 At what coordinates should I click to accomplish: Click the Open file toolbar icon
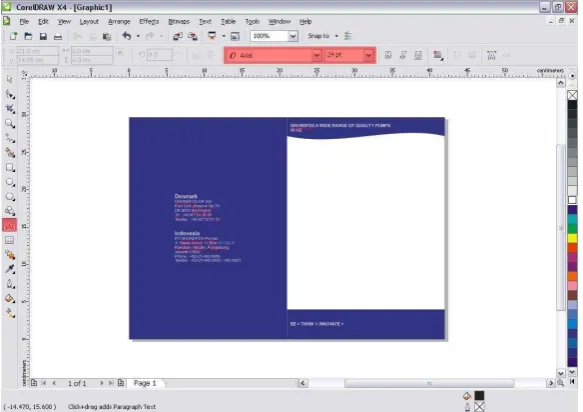click(28, 36)
